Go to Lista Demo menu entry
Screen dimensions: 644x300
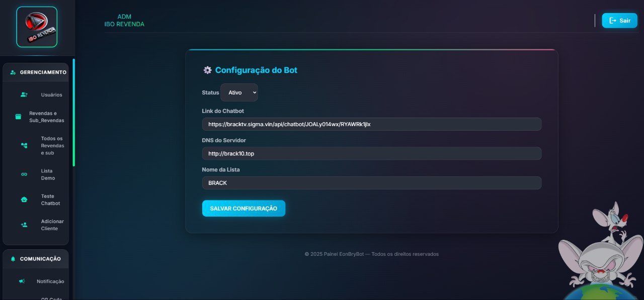(x=48, y=174)
